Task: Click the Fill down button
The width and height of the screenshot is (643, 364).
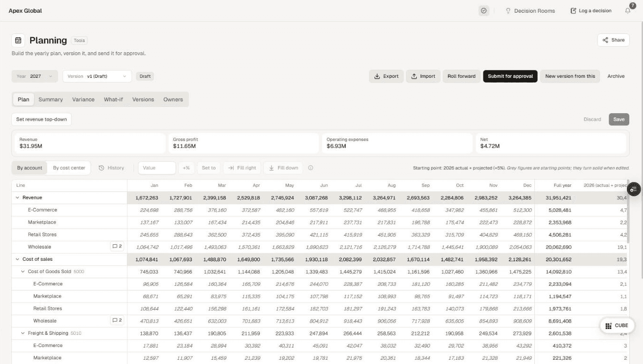Action: 283,168
